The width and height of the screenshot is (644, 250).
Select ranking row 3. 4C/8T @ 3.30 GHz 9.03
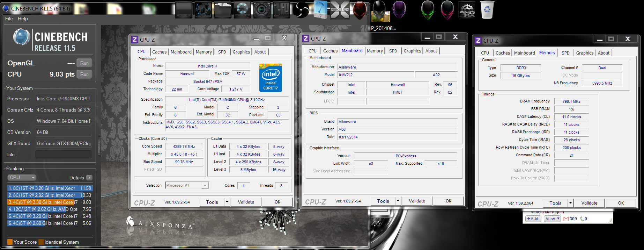pyautogui.click(x=50, y=202)
